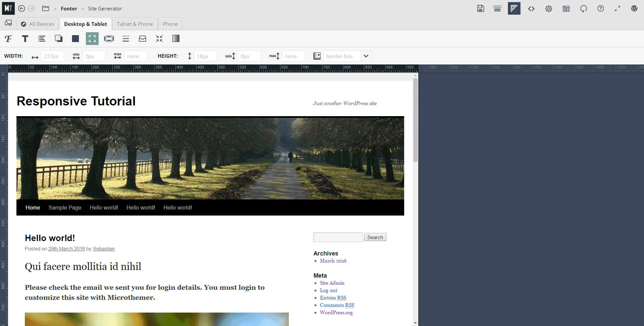Select the All Devices tab
This screenshot has height=326, width=644.
click(x=37, y=24)
